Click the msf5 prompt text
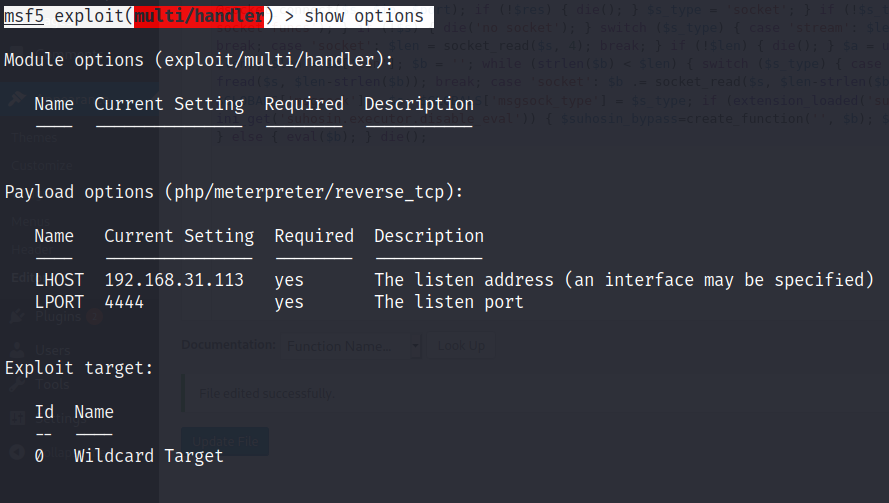Screen dimensions: 889x503 23,16
